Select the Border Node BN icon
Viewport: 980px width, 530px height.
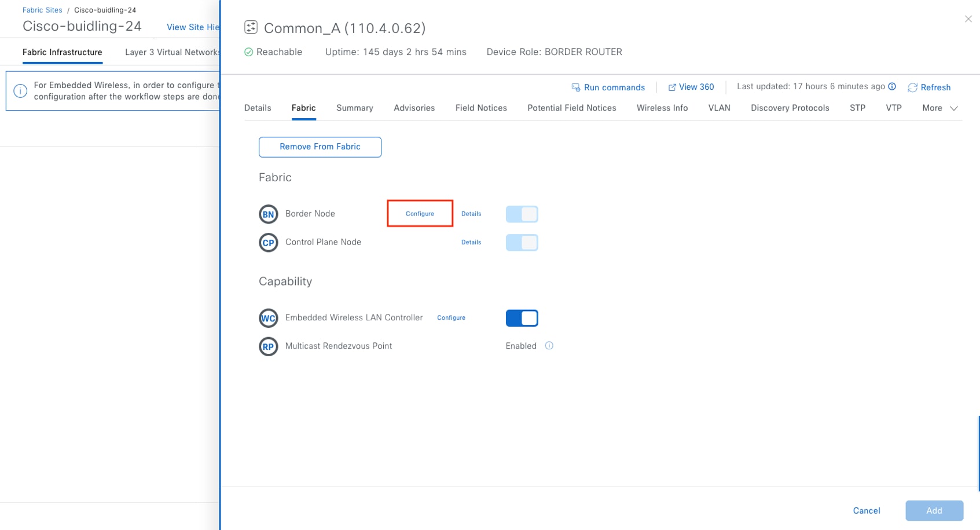268,214
